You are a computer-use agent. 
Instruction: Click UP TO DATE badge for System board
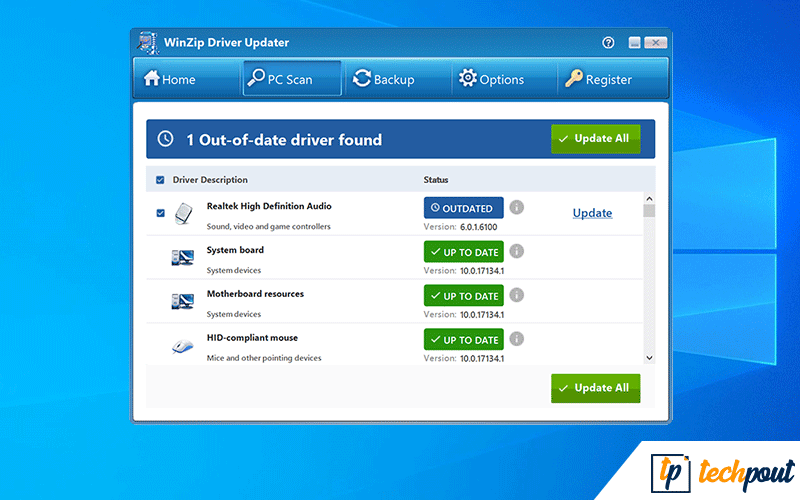[x=463, y=252]
